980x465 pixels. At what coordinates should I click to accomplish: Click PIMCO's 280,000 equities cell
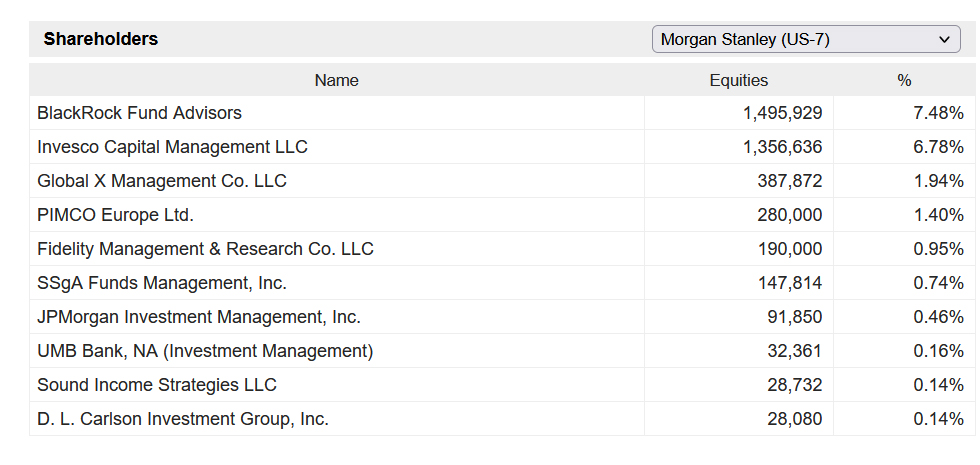[x=789, y=215]
